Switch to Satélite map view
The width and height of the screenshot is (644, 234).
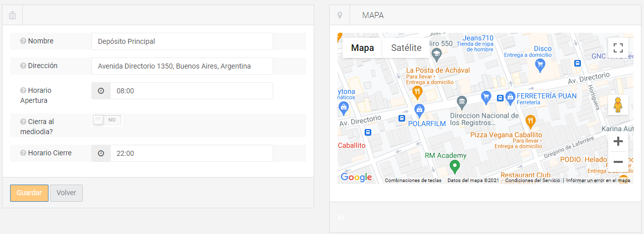click(x=406, y=48)
